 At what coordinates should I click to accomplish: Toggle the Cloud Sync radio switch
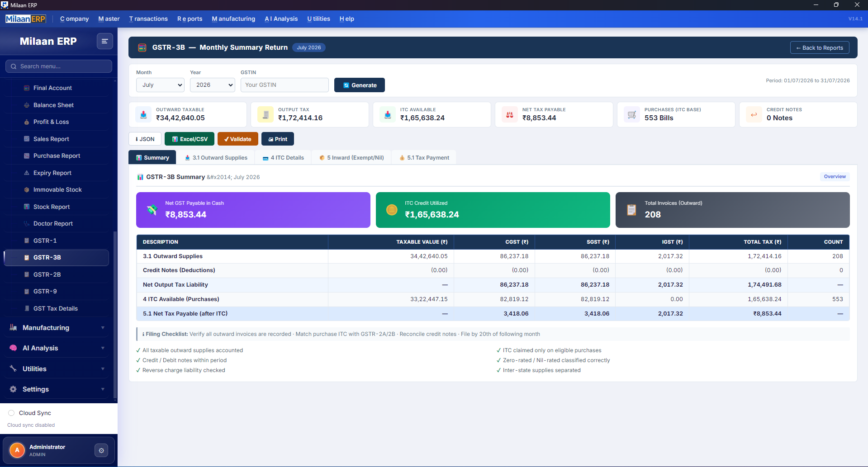[11, 413]
